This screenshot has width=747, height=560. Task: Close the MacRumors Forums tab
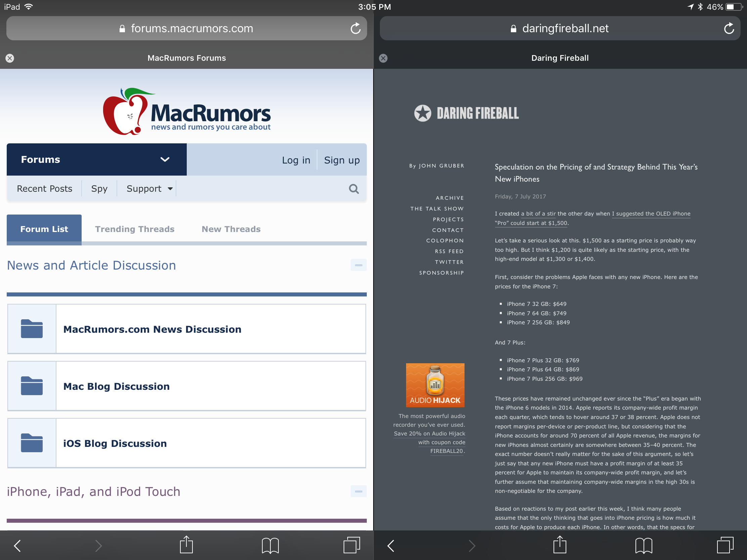coord(10,58)
